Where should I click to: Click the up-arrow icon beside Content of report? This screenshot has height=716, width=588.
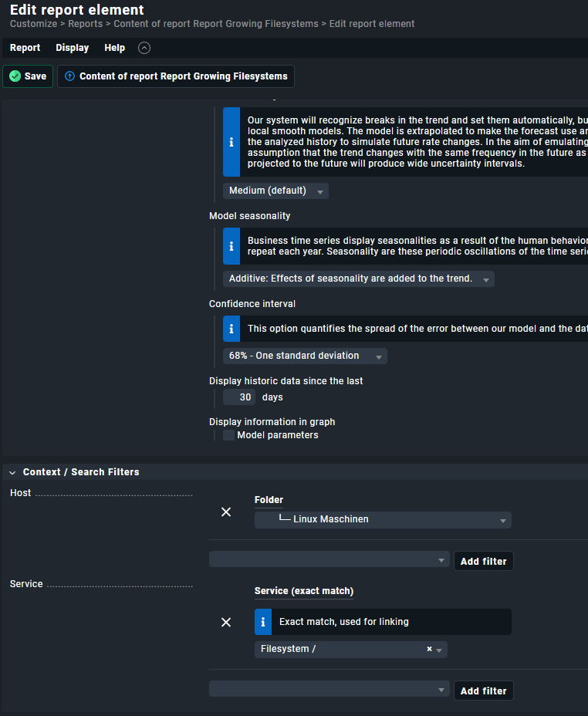click(70, 76)
